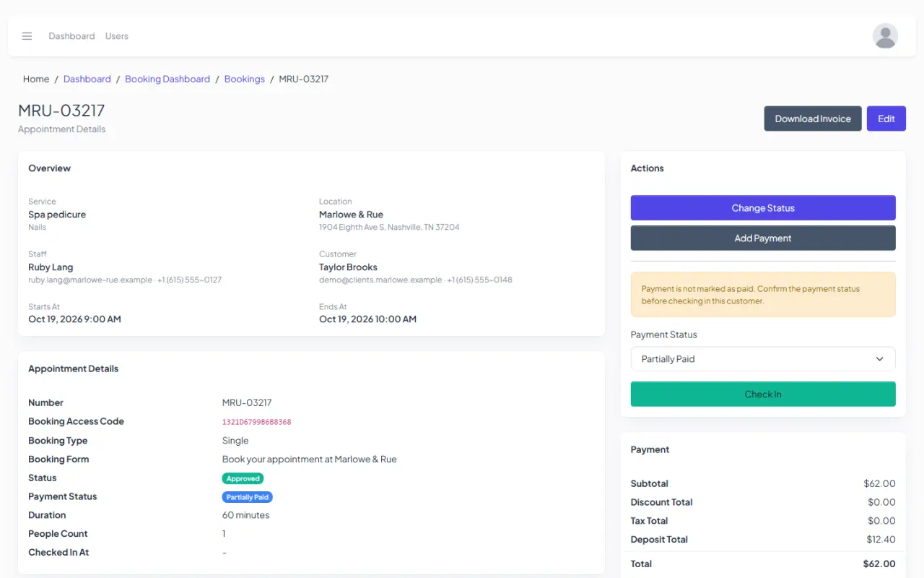Open the hamburger sidebar menu
This screenshot has width=924, height=578.
[27, 36]
